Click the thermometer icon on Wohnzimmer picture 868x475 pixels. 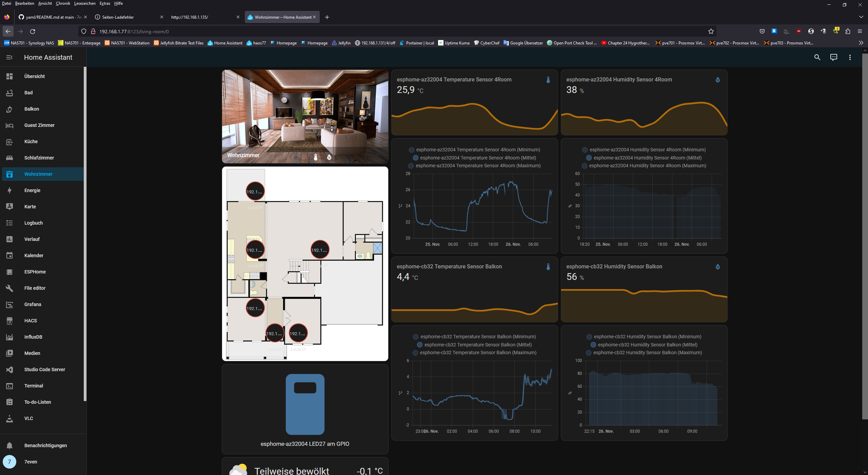pyautogui.click(x=316, y=157)
